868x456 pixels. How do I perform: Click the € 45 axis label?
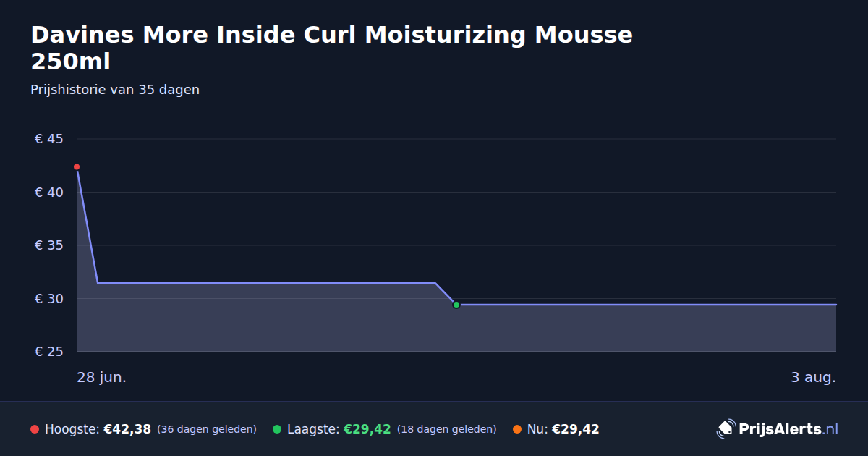click(x=49, y=139)
